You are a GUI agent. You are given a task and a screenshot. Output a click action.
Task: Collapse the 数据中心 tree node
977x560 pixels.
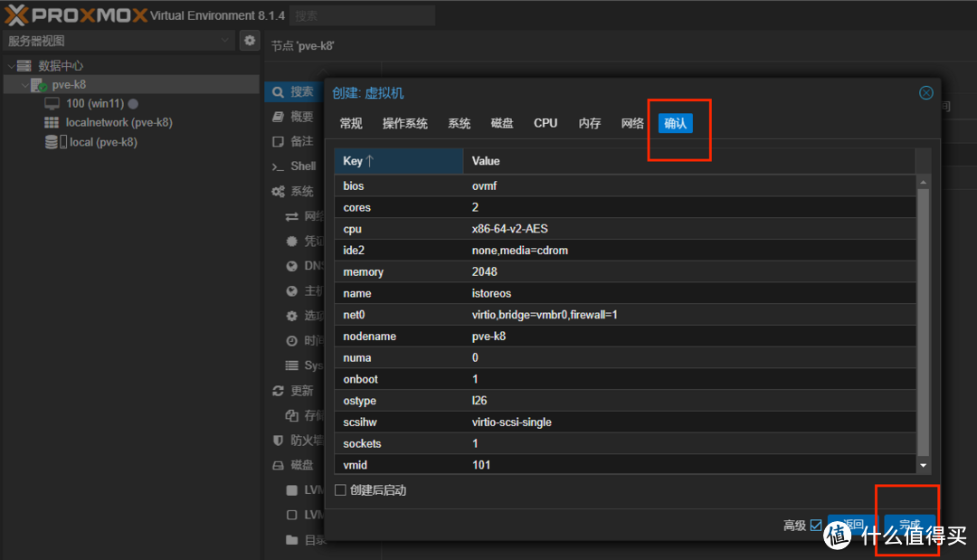click(11, 65)
